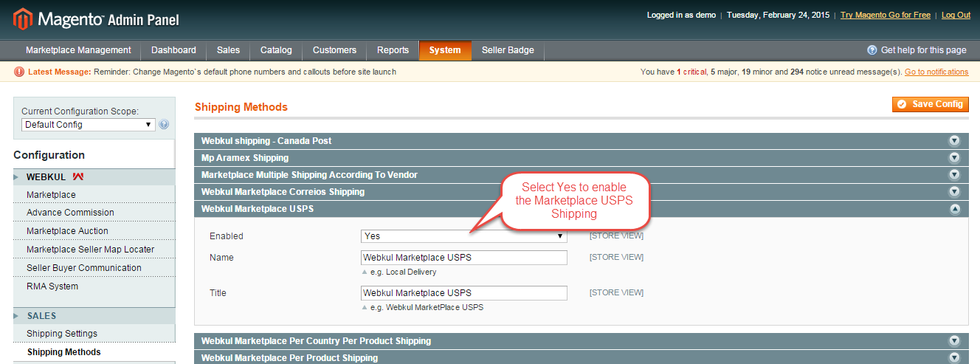The width and height of the screenshot is (980, 364).
Task: Click the Save Config button
Action: pos(931,104)
